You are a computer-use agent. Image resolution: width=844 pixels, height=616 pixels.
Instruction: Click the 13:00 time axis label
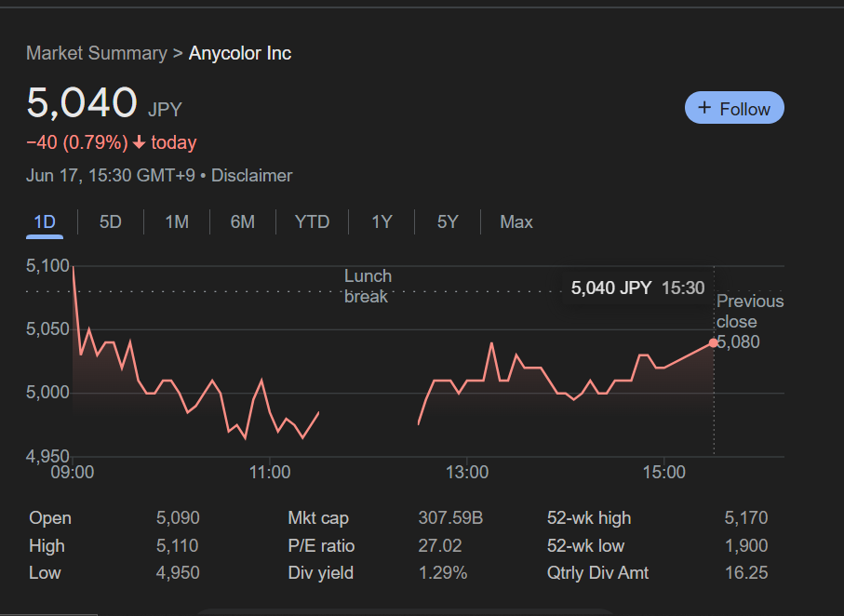coord(467,472)
